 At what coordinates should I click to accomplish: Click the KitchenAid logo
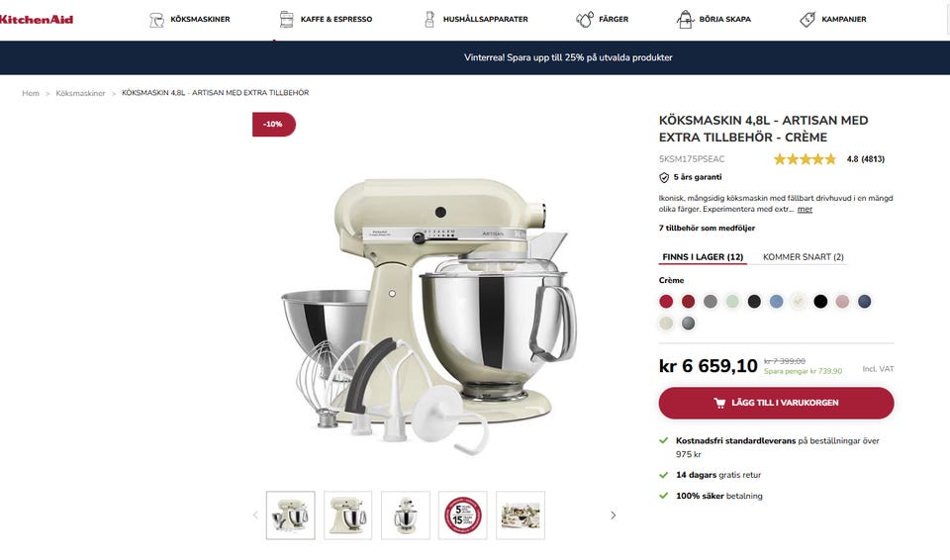[x=37, y=20]
